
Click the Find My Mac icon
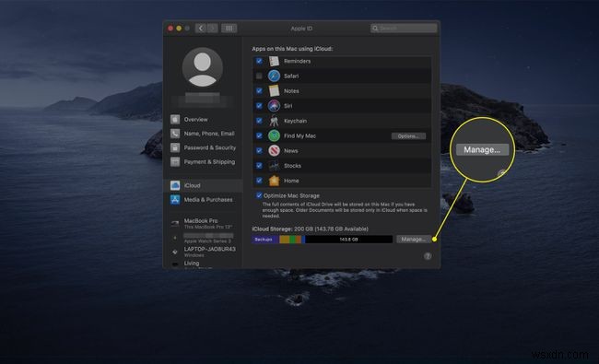tap(274, 135)
